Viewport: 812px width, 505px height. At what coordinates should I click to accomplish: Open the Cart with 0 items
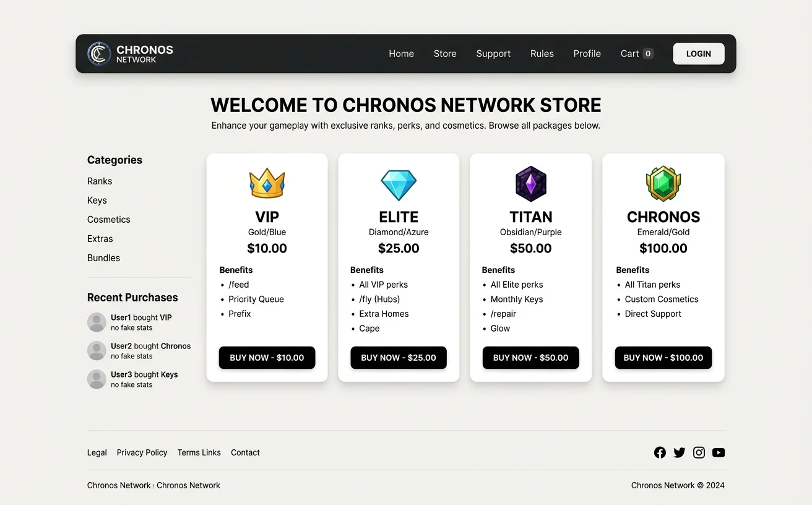coord(637,54)
